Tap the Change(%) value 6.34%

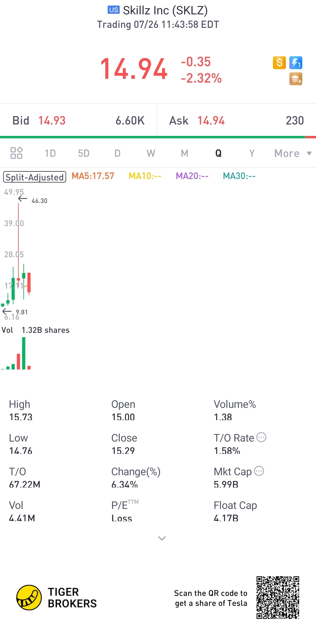point(125,484)
